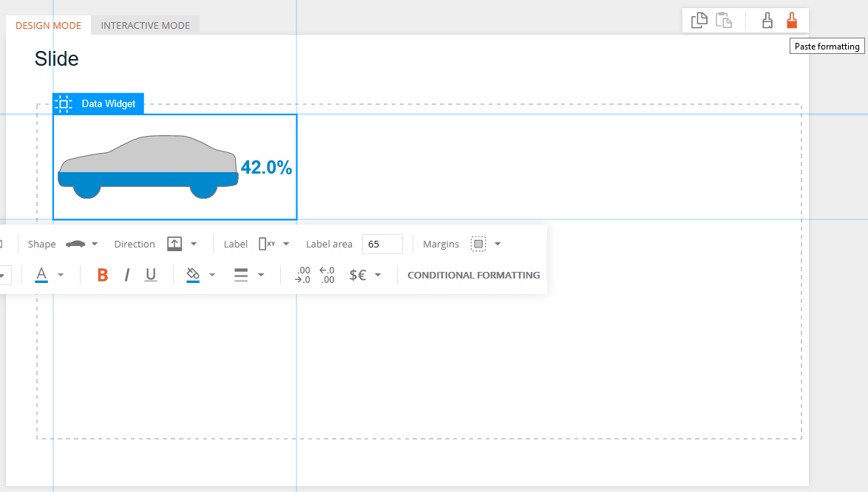Click the copy icon in top toolbar
Viewport: 868px width, 492px height.
699,21
